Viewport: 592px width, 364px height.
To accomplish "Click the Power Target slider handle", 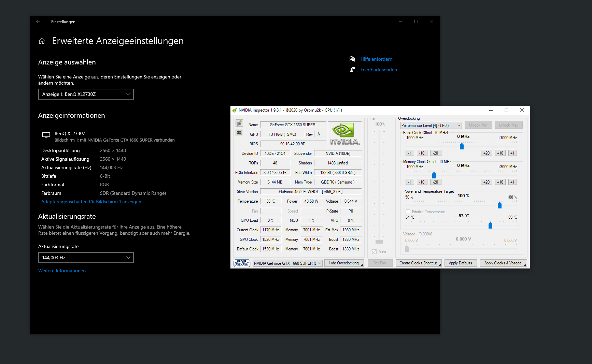I will 499,205.
